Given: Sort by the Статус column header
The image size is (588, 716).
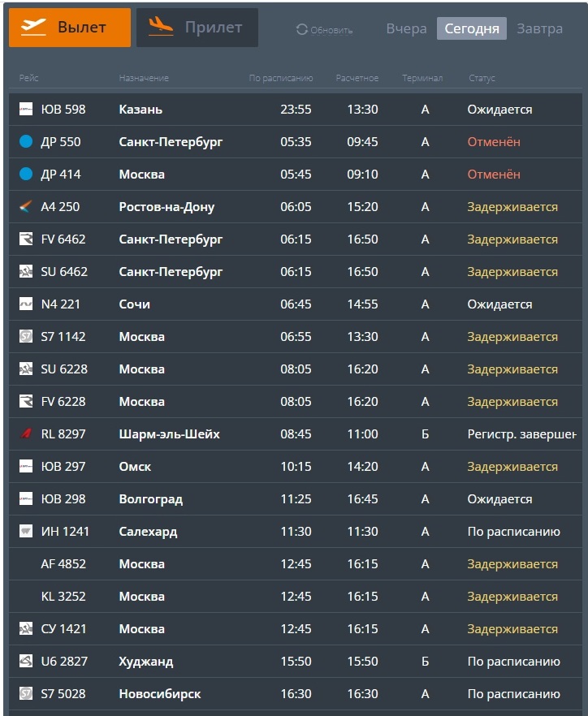Looking at the screenshot, I should [482, 78].
